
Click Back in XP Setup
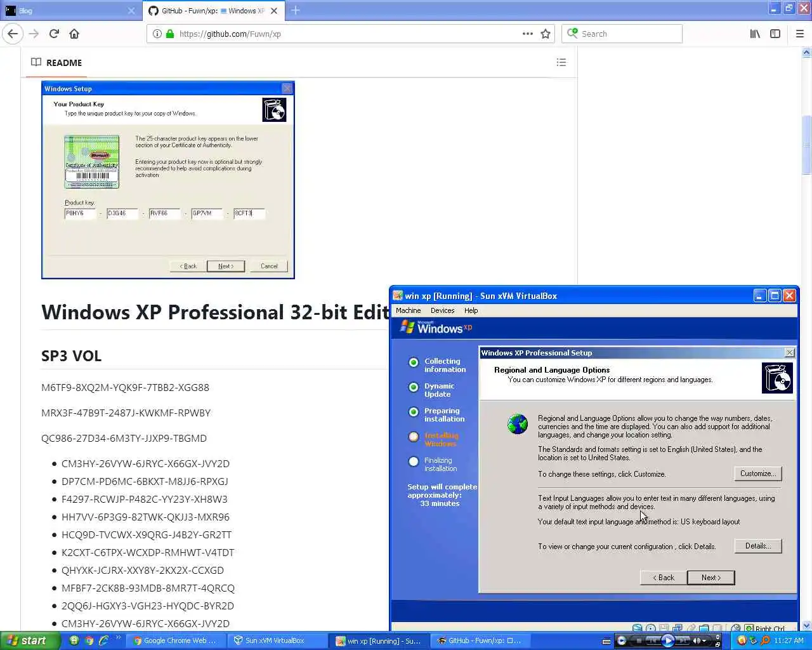click(664, 578)
